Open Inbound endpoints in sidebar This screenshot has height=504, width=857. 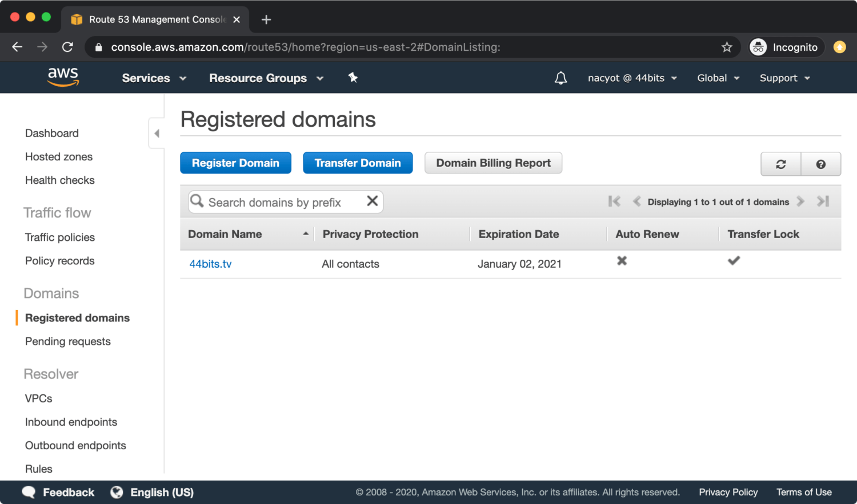(x=71, y=421)
